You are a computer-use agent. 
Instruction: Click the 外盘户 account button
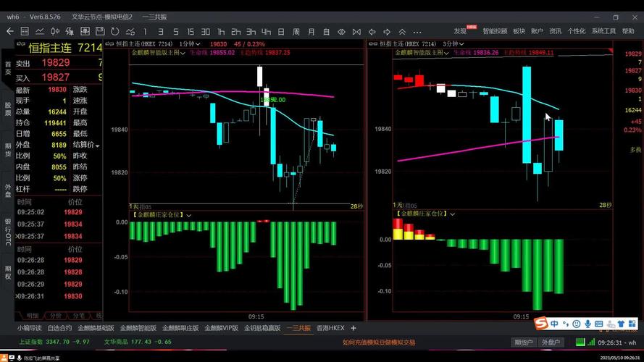551,342
